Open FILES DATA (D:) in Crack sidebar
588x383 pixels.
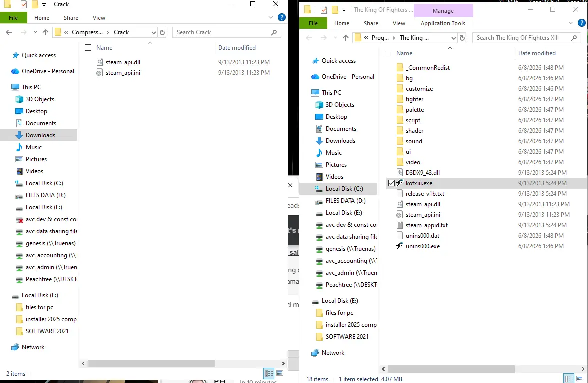[x=45, y=195]
